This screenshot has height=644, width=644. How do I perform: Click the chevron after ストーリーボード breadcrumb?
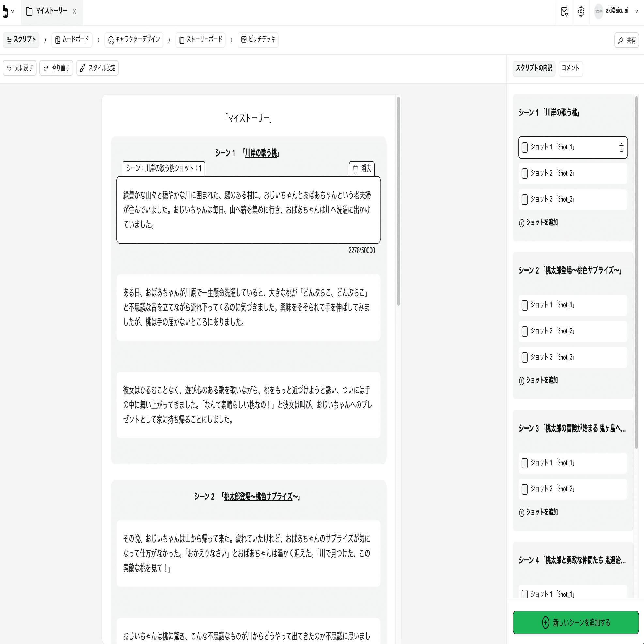point(231,40)
